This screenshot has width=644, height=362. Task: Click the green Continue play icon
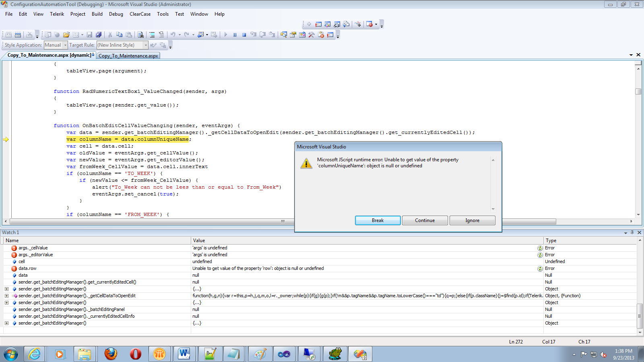(225, 35)
